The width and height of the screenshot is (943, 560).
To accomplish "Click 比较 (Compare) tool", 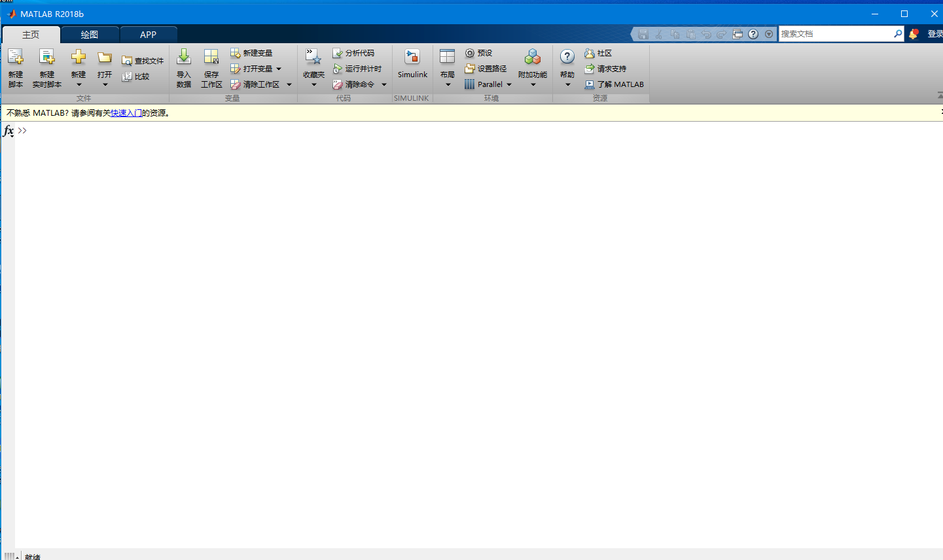I will tap(136, 77).
